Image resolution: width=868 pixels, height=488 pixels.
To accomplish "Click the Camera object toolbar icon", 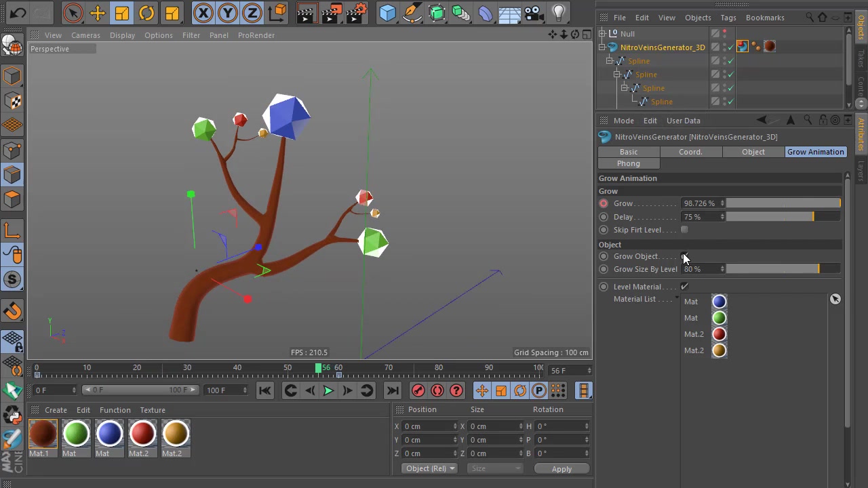I will [532, 13].
